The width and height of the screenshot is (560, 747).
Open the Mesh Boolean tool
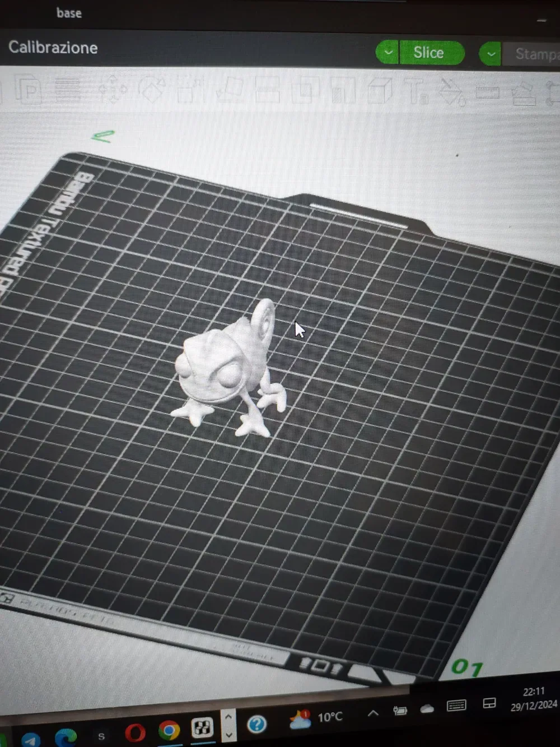pyautogui.click(x=305, y=90)
